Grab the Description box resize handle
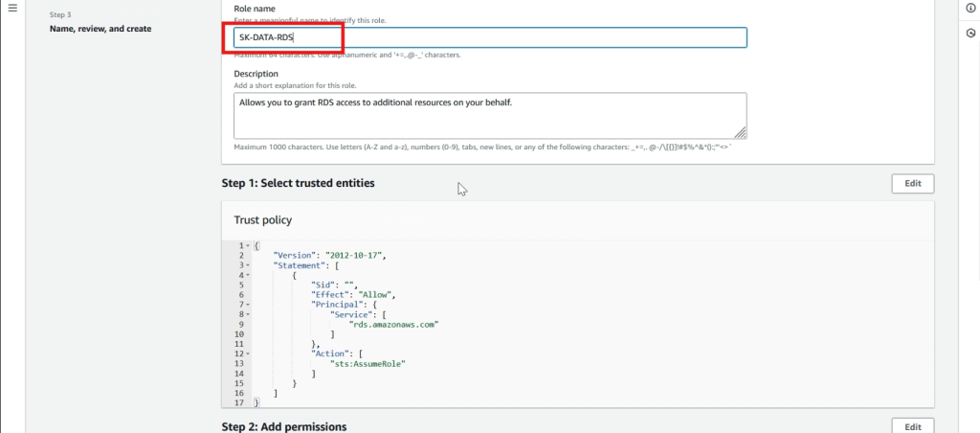The height and width of the screenshot is (433, 980). (740, 132)
